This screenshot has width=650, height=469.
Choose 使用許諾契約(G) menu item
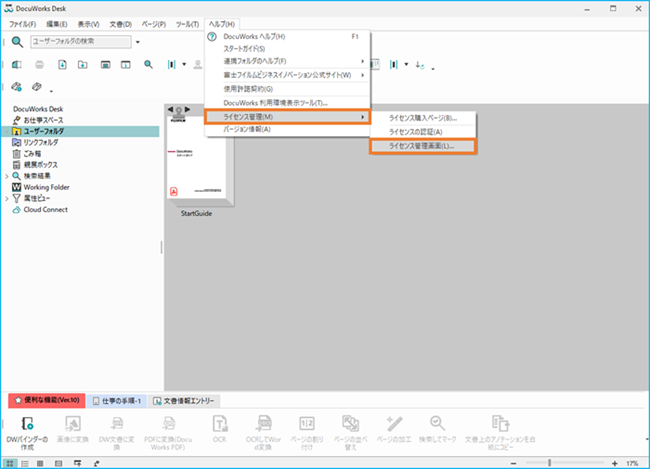click(x=287, y=89)
